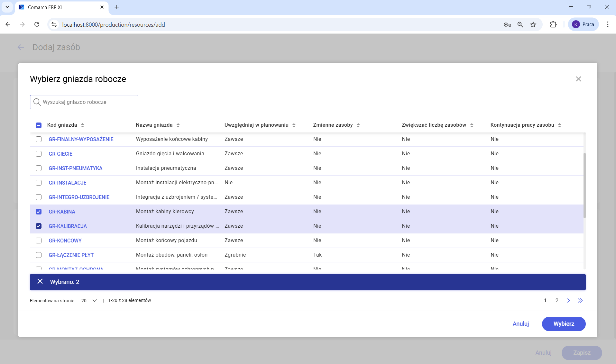Check the GR-GIECIE row checkbox

pyautogui.click(x=39, y=154)
